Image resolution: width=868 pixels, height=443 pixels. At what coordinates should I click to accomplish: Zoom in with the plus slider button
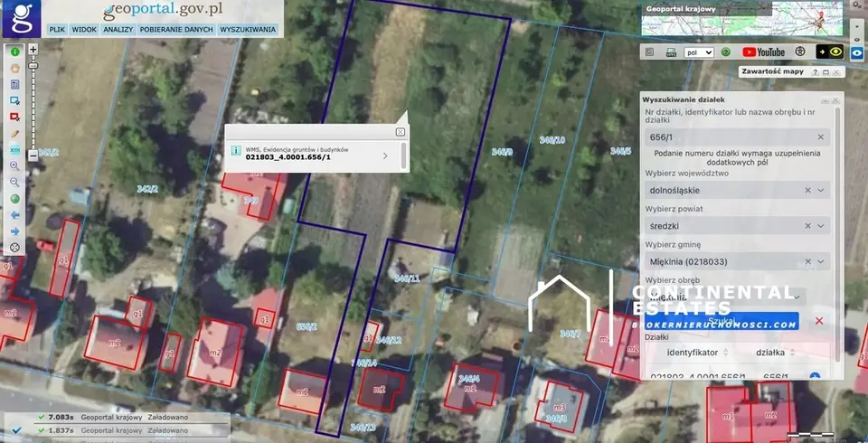pyautogui.click(x=33, y=50)
